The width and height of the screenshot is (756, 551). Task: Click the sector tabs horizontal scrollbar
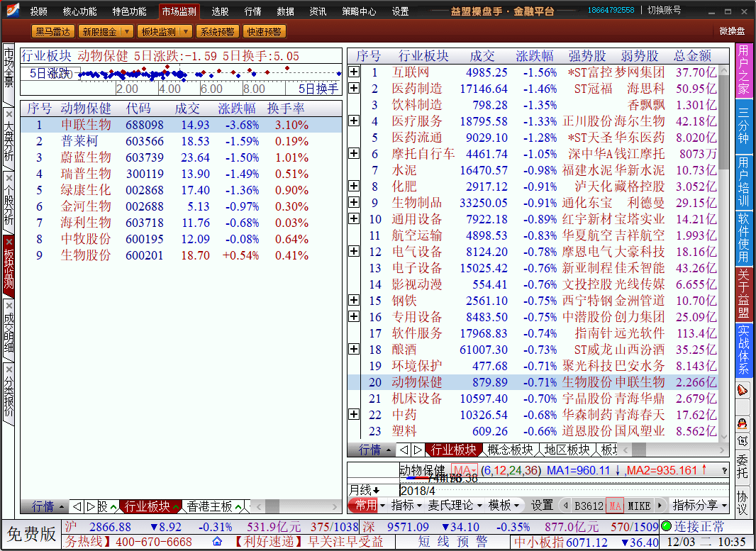coord(673,450)
